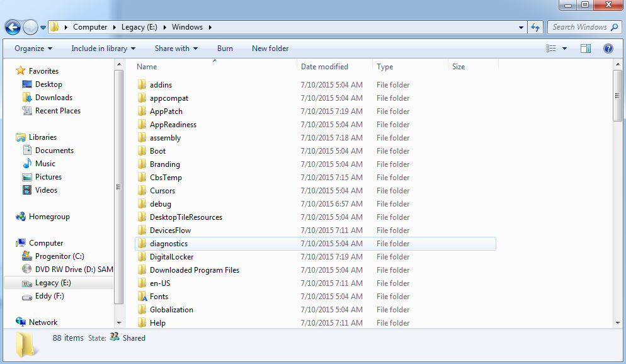The width and height of the screenshot is (626, 364).
Task: Open Help via the question mark icon
Action: pyautogui.click(x=608, y=48)
